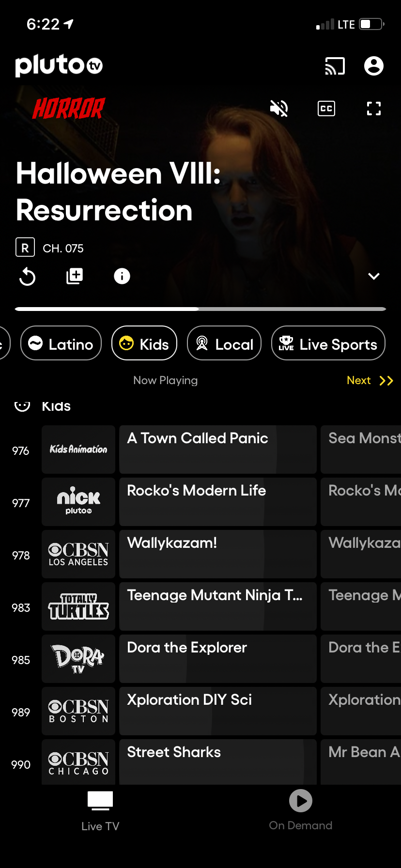The height and width of the screenshot is (868, 401).
Task: Switch to the On Demand tab
Action: tap(300, 809)
